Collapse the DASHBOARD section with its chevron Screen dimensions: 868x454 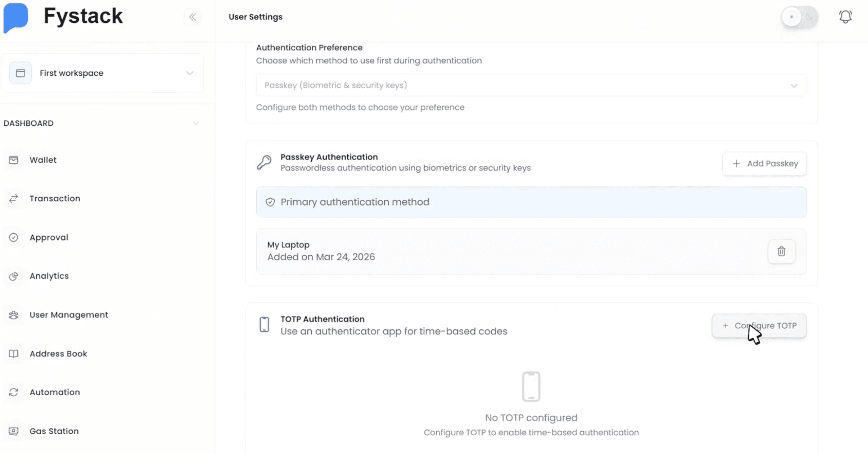tap(196, 123)
